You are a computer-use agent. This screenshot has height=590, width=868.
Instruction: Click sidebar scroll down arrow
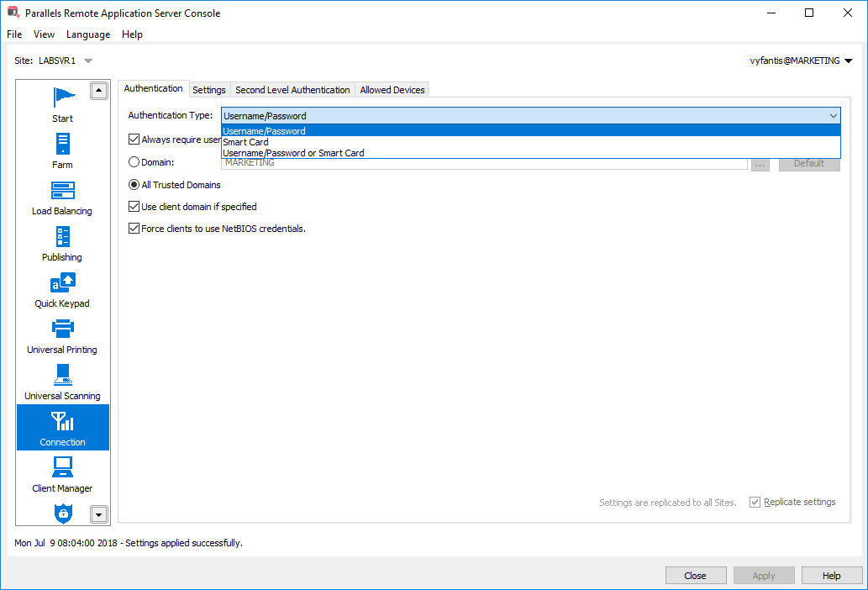pos(98,514)
